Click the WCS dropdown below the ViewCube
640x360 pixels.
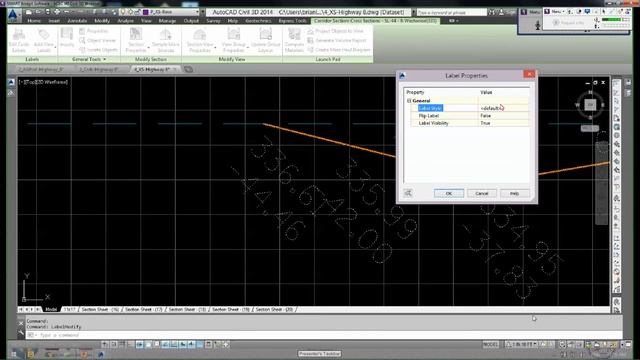(590, 128)
